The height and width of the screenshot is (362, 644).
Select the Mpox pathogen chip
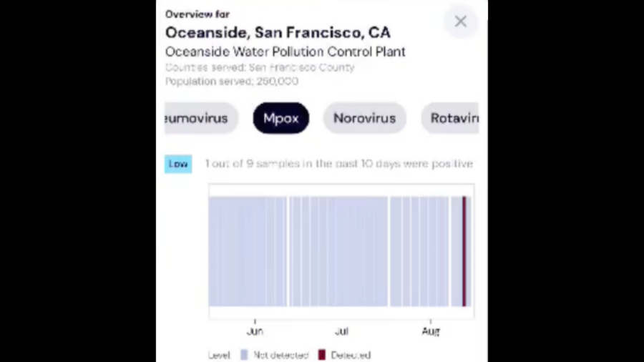coord(281,118)
